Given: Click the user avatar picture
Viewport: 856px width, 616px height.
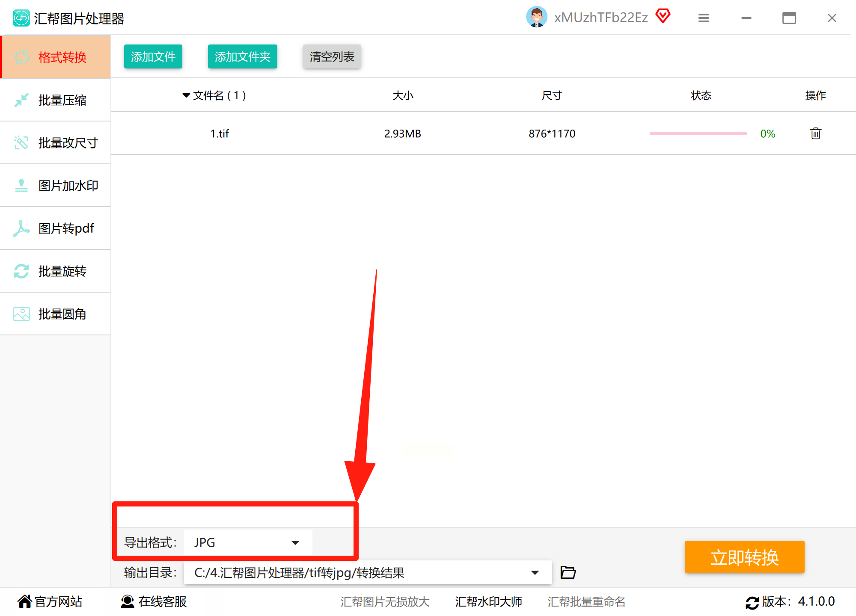Looking at the screenshot, I should (536, 17).
